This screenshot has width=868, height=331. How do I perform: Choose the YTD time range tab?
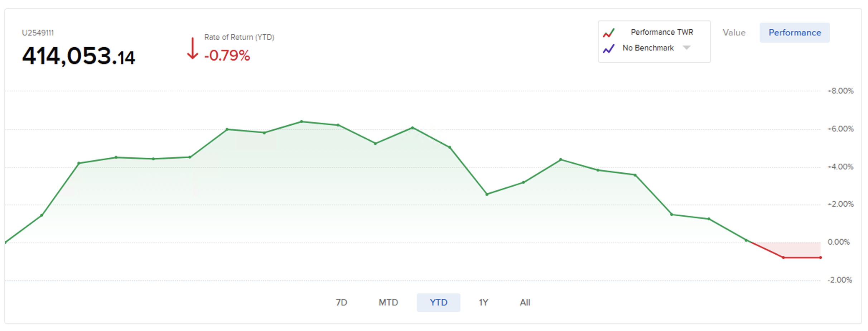pos(438,303)
